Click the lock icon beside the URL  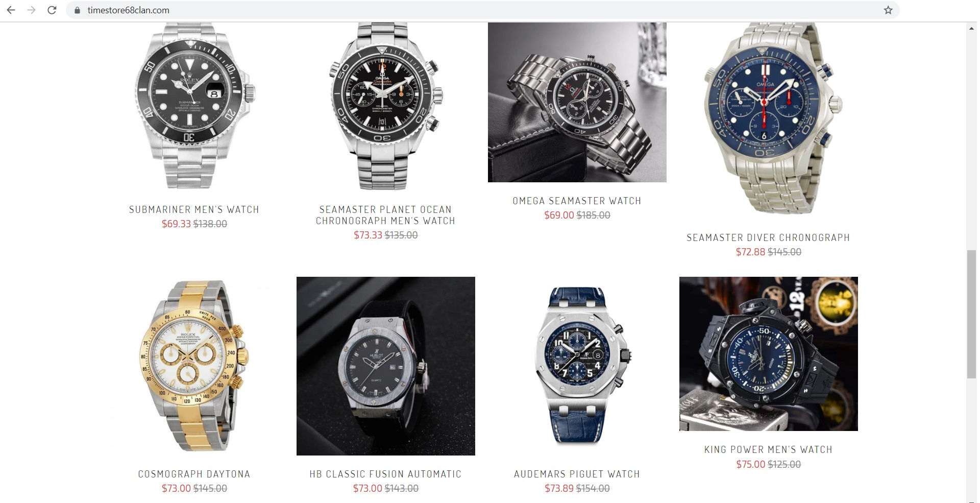point(78,10)
